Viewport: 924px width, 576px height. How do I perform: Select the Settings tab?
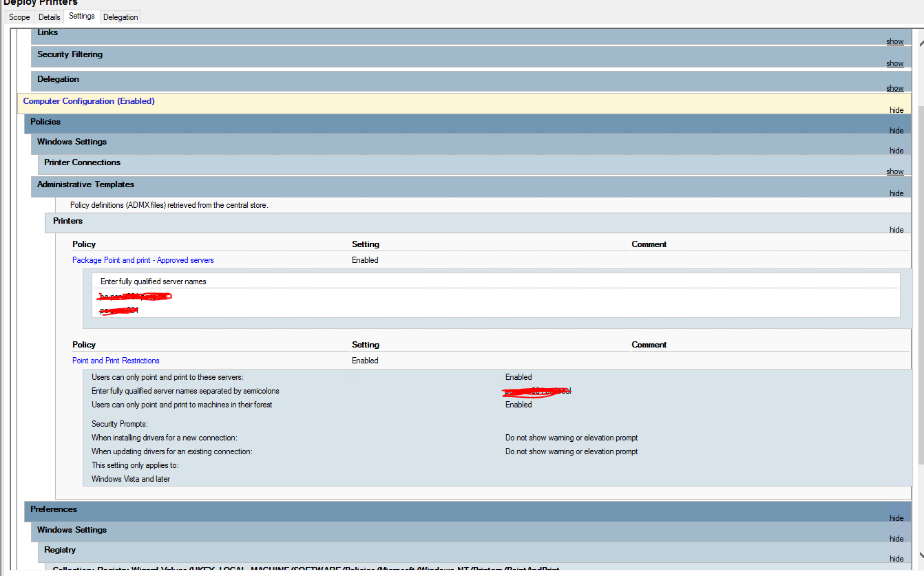tap(82, 15)
